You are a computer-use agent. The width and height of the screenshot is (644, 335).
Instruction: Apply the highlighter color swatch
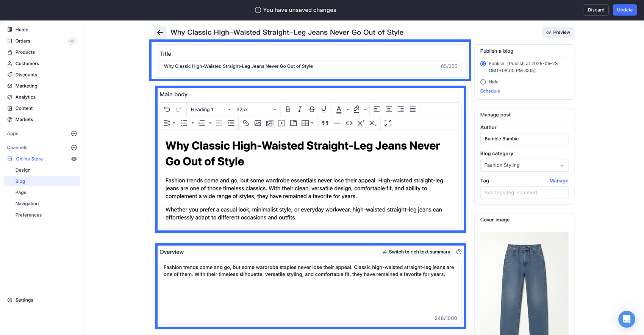(x=356, y=109)
